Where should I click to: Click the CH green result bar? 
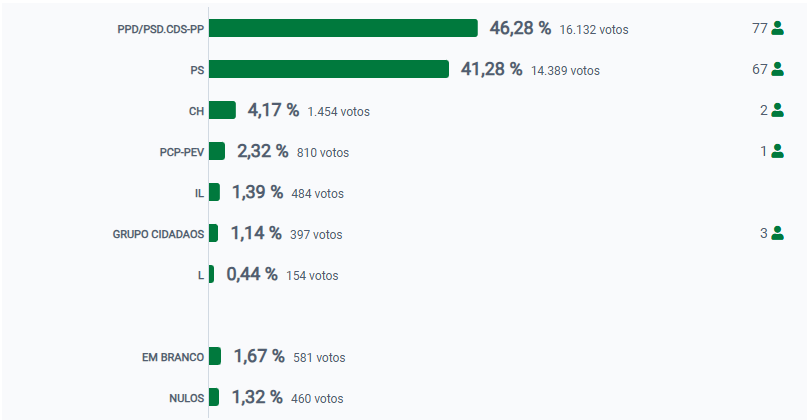(222, 110)
